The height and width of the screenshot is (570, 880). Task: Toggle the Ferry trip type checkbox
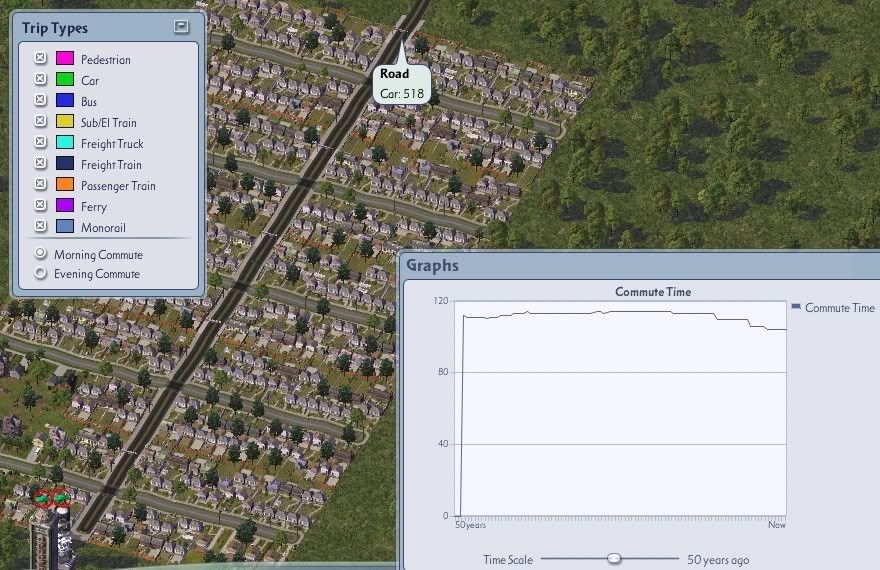pyautogui.click(x=40, y=205)
